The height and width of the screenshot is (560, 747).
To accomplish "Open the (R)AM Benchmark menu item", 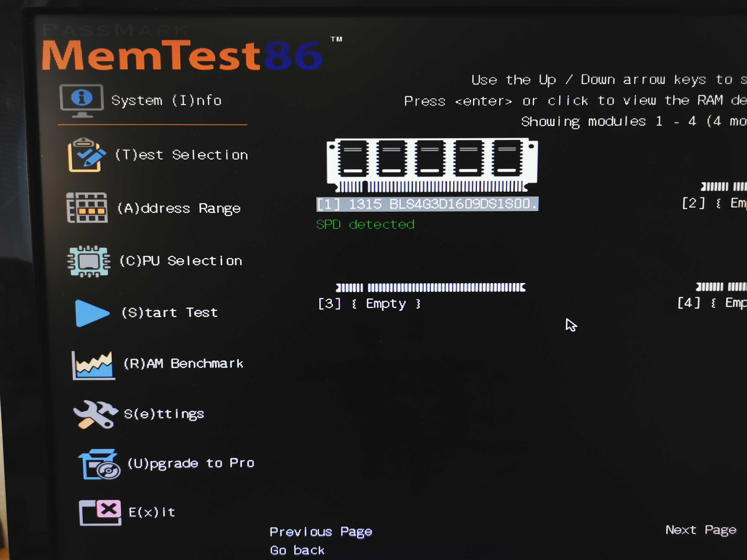I will pos(183,364).
